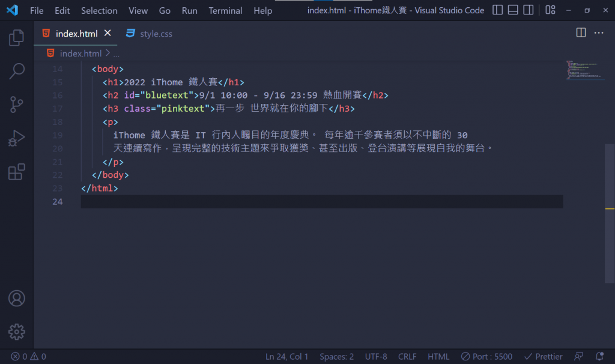Open the Go menu

(x=165, y=11)
